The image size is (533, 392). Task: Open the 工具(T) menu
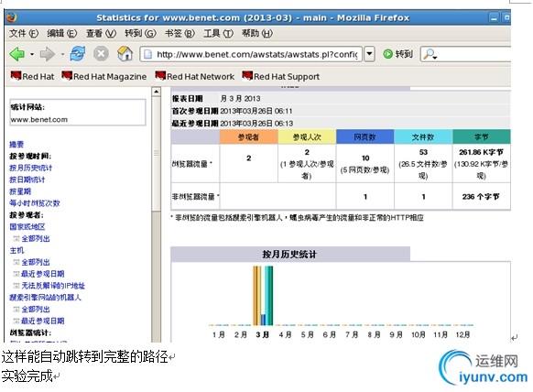coord(218,33)
